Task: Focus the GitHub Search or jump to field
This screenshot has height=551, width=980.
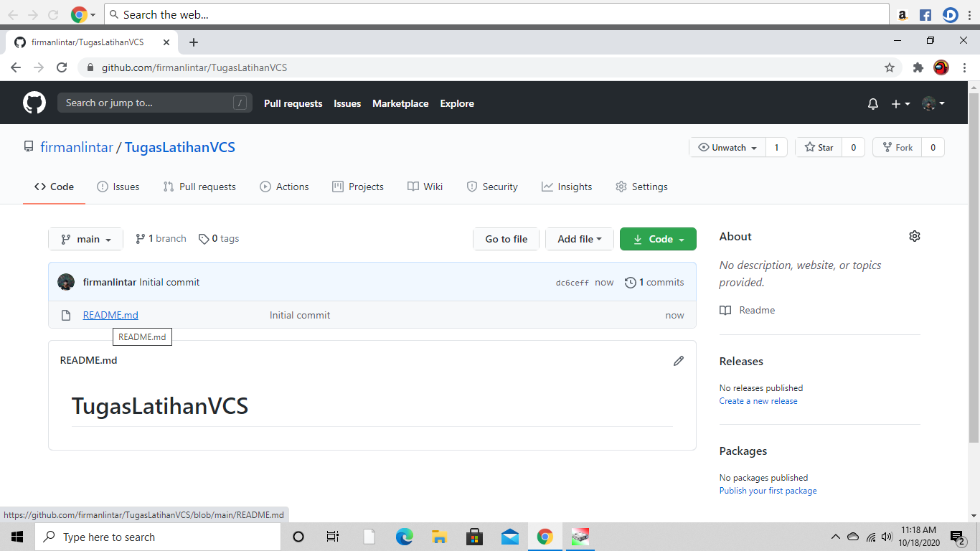Action: (155, 103)
